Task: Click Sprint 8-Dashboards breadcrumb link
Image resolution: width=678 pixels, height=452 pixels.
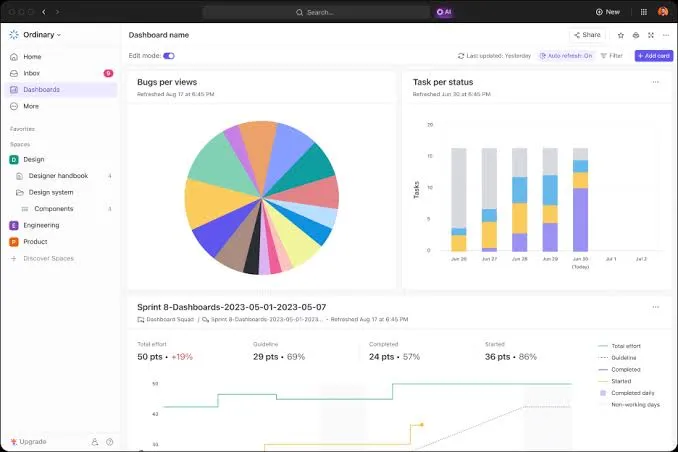Action: coord(263,319)
